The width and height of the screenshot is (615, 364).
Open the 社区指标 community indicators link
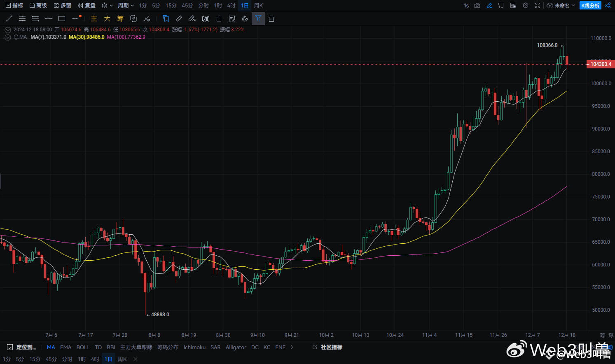327,347
